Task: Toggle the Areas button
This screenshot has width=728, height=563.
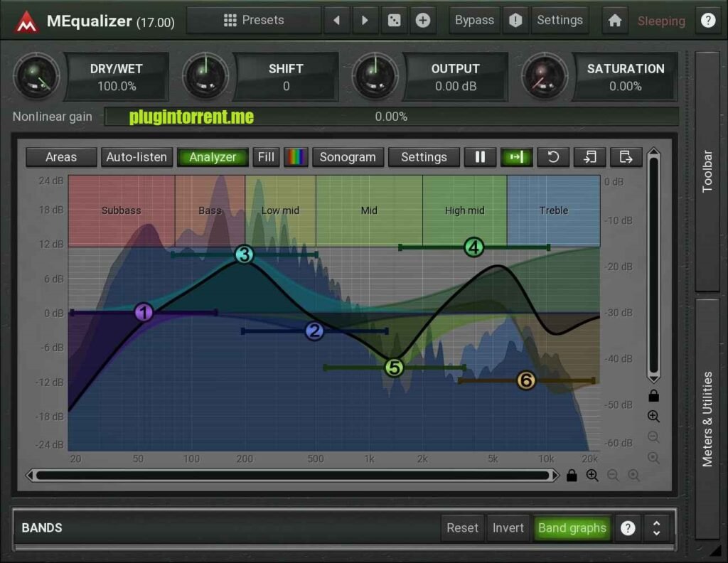Action: pyautogui.click(x=61, y=157)
